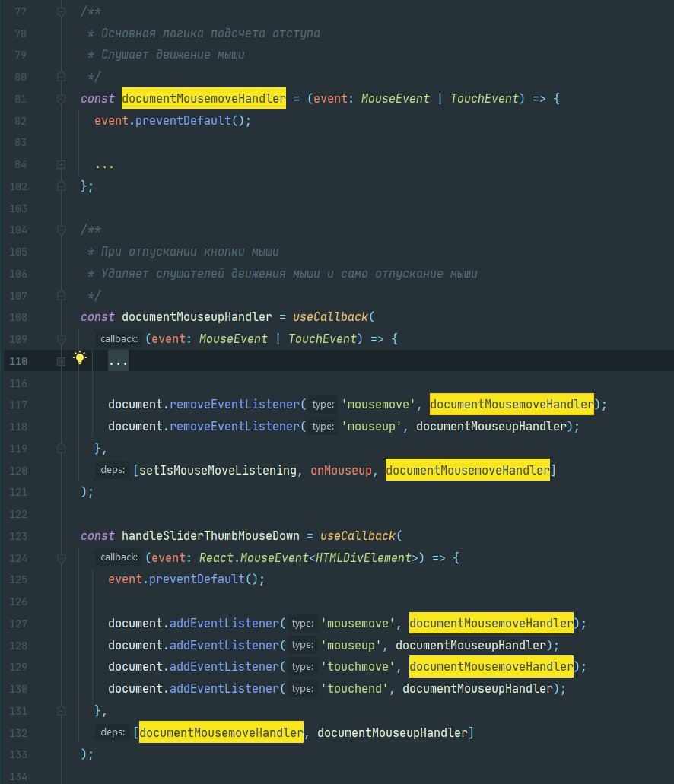This screenshot has height=784, width=674.
Task: Click onMouseup in the deps array
Action: [342, 470]
